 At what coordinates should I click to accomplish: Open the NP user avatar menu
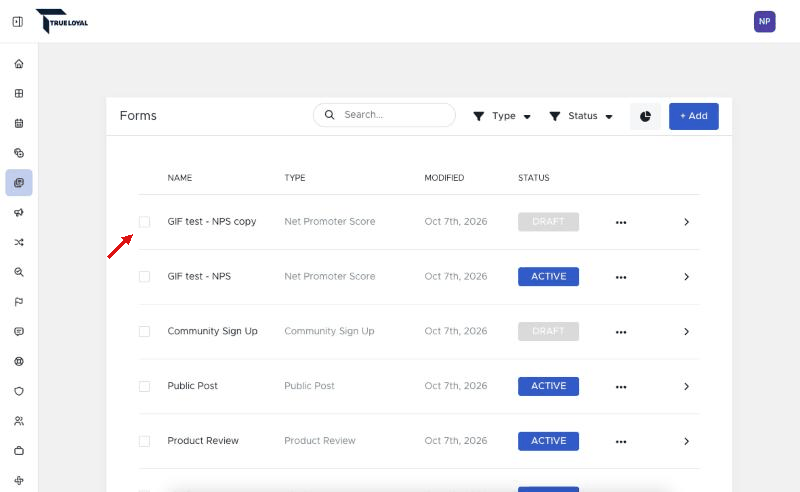click(x=764, y=21)
